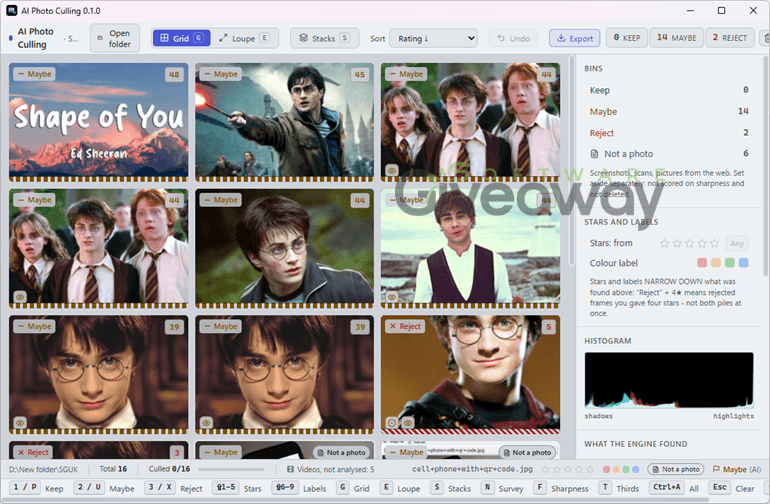Filter by the 2 REJECT counter
The image size is (770, 504).
click(x=730, y=38)
